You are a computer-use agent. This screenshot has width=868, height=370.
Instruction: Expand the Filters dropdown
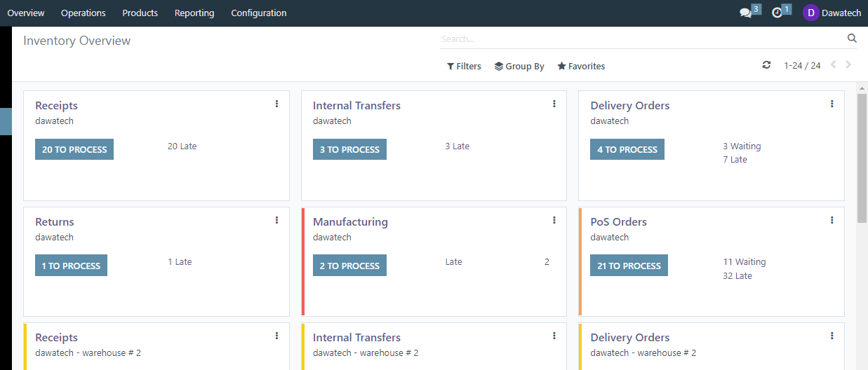tap(464, 66)
